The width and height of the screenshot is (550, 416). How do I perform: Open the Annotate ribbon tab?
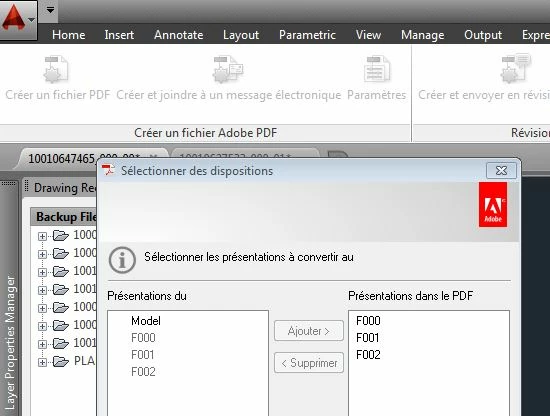click(179, 35)
